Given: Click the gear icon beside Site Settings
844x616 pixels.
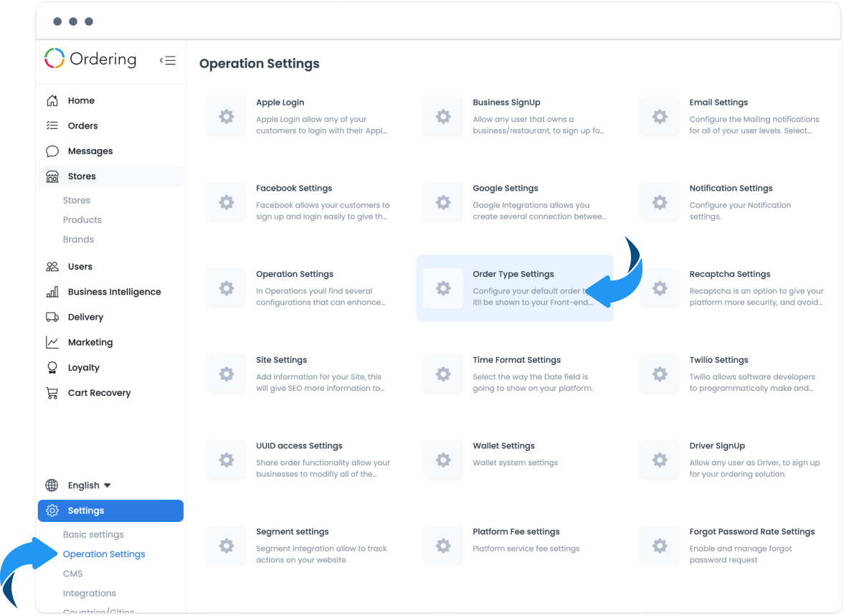Looking at the screenshot, I should (x=227, y=374).
